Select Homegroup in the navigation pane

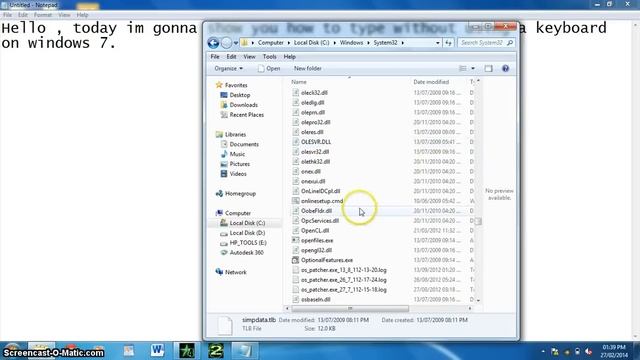236,193
